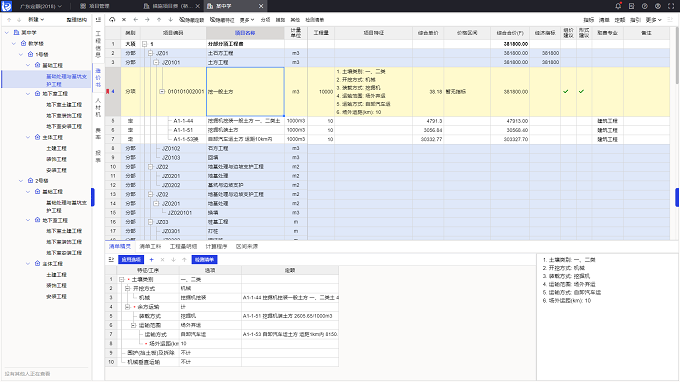
Task: Click the 指标 button at top right
Action: 588,20
